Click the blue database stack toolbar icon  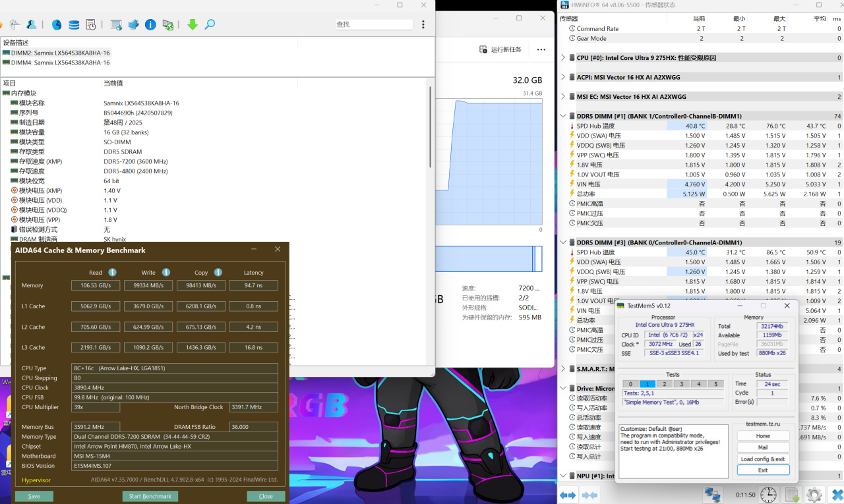click(x=74, y=24)
